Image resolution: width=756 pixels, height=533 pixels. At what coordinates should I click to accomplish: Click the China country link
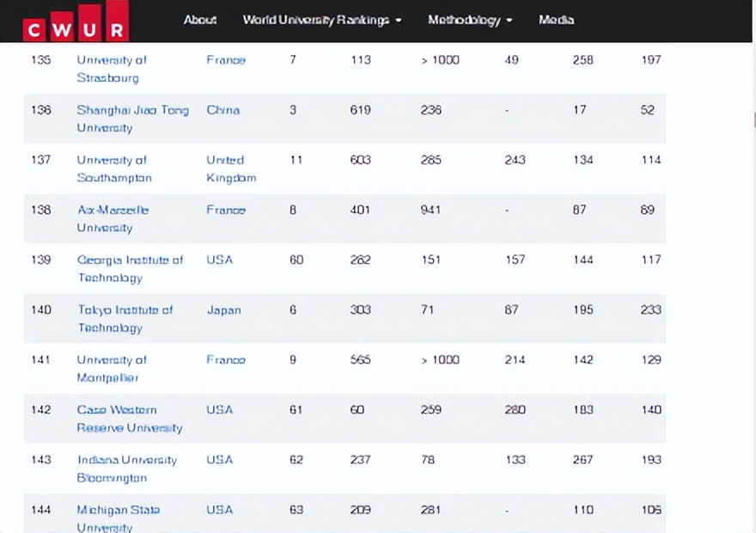tap(223, 110)
